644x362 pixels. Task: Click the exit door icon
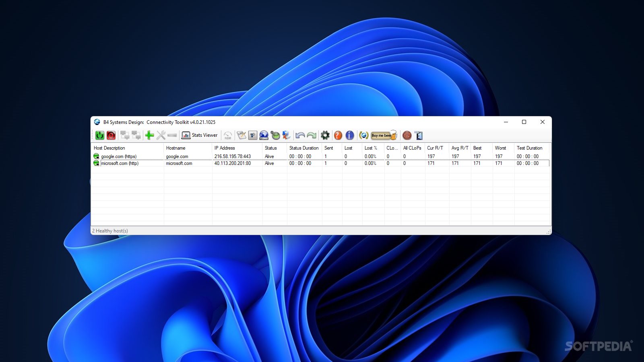(x=419, y=136)
